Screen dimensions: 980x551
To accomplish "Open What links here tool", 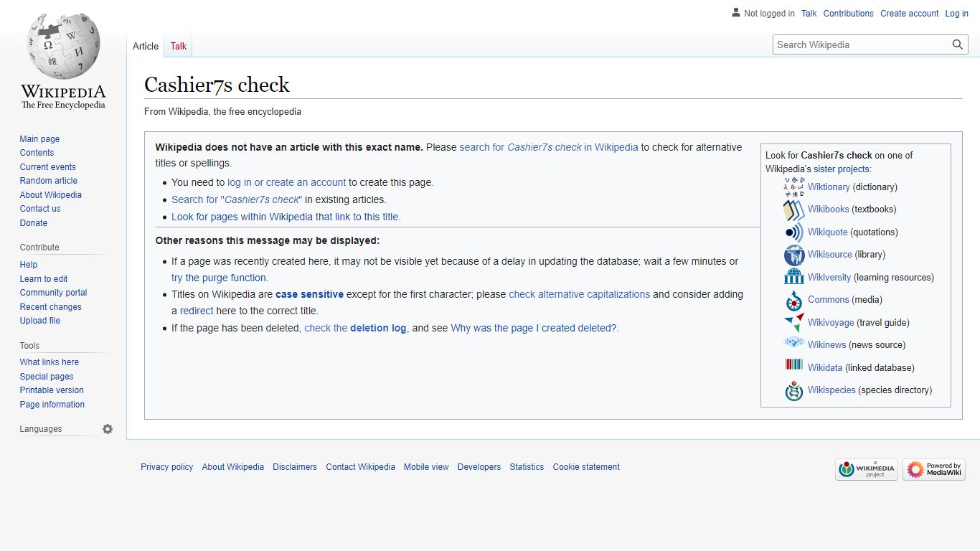I will [x=50, y=362].
